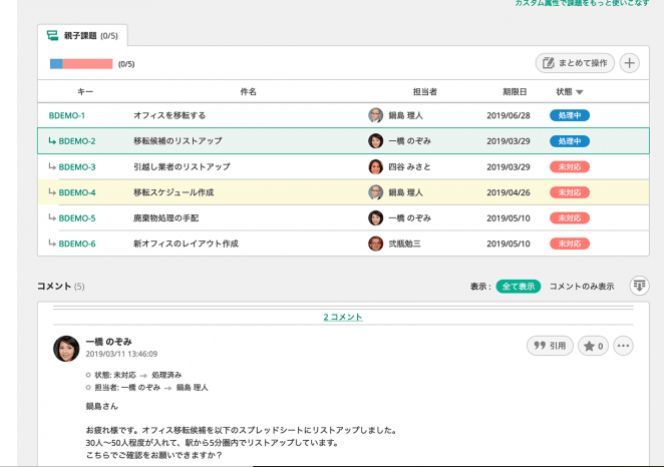Open the three-dots menu on the comment
The height and width of the screenshot is (467, 664).
pos(624,346)
